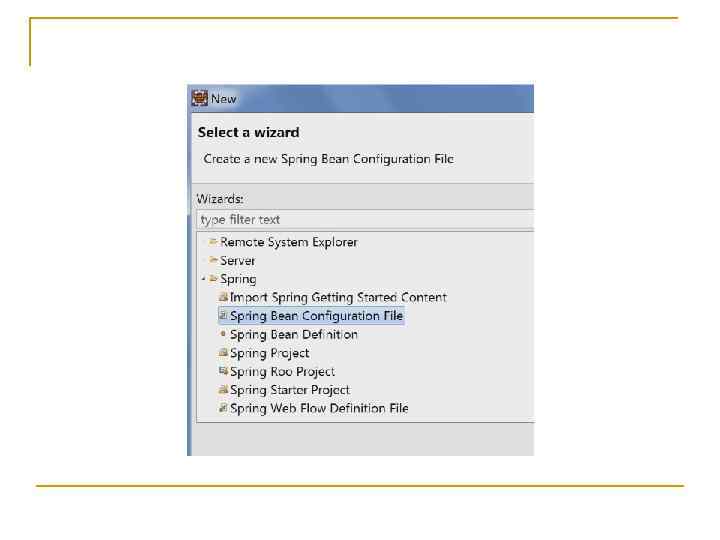Click the 'Select a wizard' heading
Image resolution: width=720 pixels, height=540 pixels.
point(248,132)
